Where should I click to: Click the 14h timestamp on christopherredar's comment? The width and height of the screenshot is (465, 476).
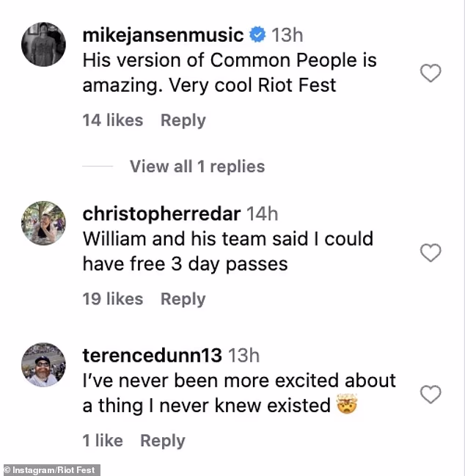click(263, 214)
